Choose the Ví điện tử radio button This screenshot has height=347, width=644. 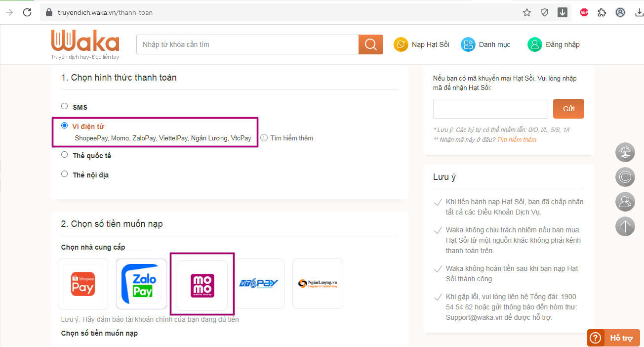64,126
